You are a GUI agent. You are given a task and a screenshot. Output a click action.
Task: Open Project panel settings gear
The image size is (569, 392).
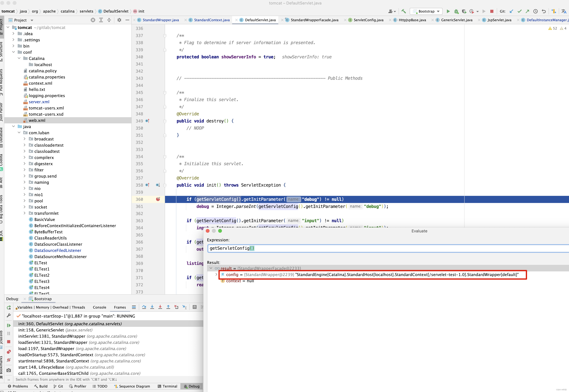pyautogui.click(x=119, y=20)
